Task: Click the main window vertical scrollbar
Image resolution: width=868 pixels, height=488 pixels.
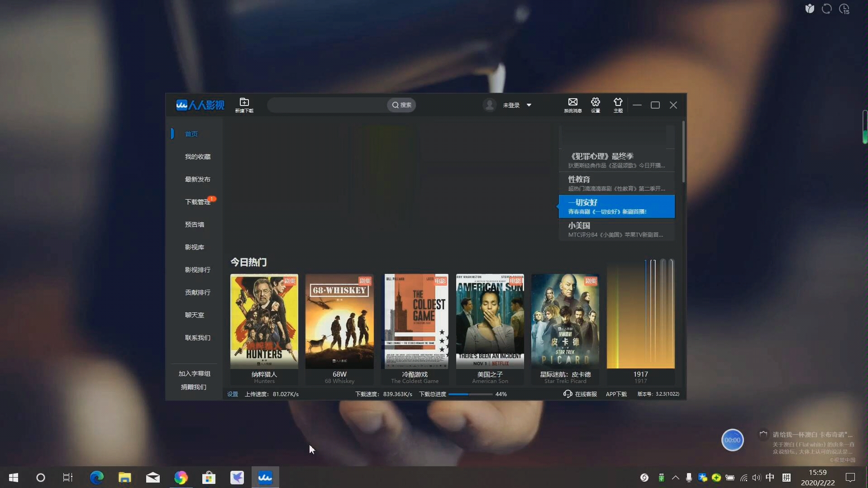Action: click(683, 152)
